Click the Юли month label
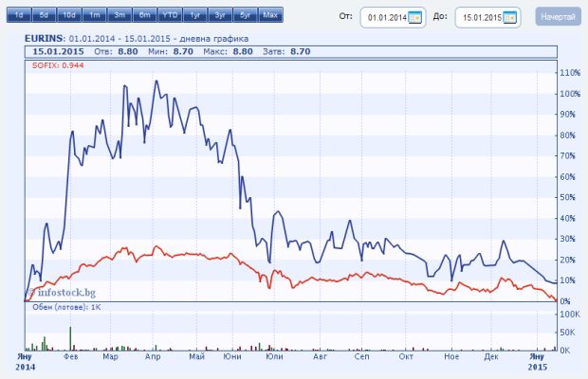Screen dimensions: 588x379 tap(274, 356)
